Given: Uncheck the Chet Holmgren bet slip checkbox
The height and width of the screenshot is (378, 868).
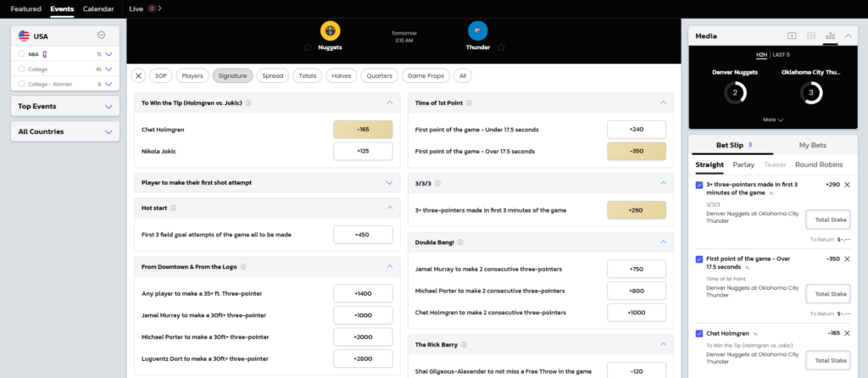Looking at the screenshot, I should (699, 334).
